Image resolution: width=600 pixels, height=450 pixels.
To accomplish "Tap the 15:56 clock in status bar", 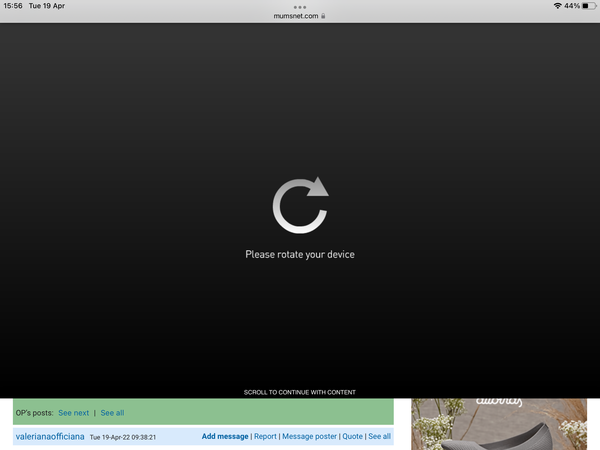I will point(13,6).
